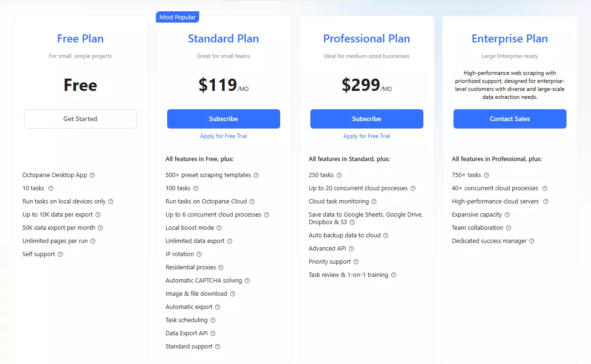
Task: Click info icon next to Automatic CAPTCHA solving
Action: (x=247, y=281)
